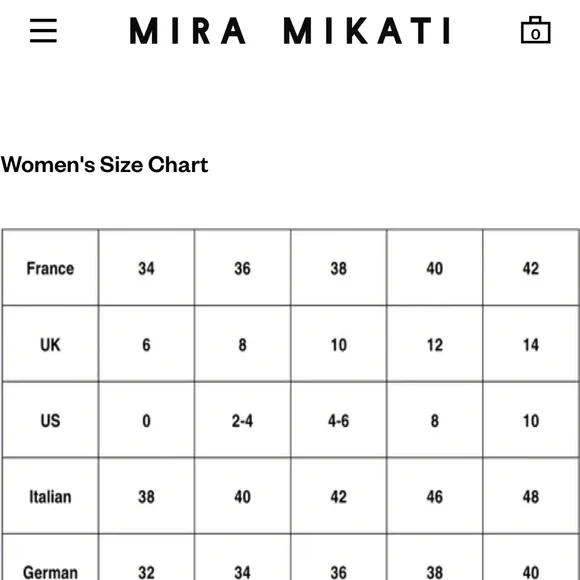
Task: Select France size 34 cell
Action: click(146, 268)
